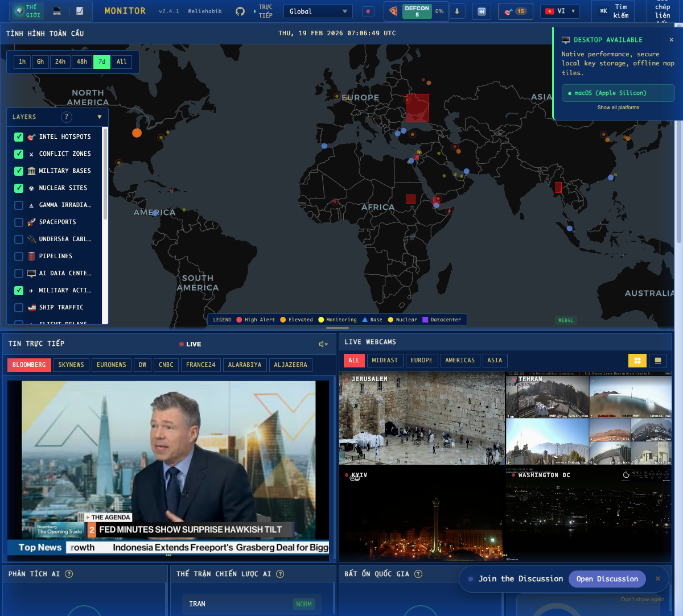
Task: Filter webcams by MIDEAST tab
Action: tap(385, 361)
